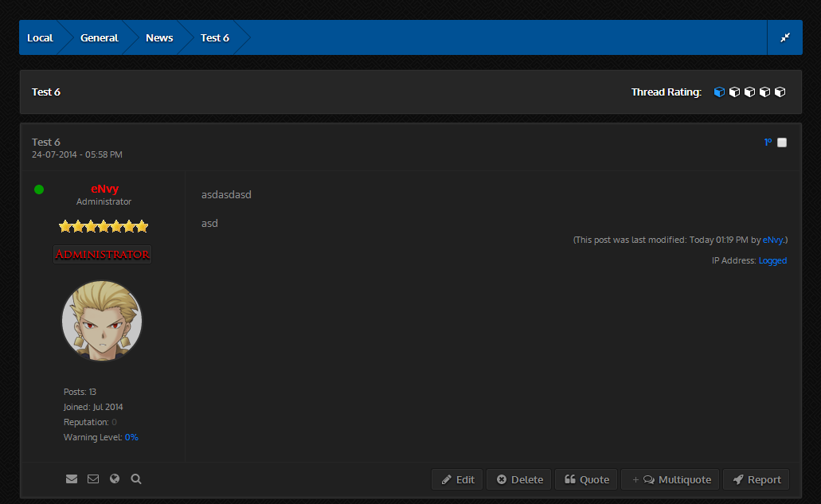Viewport: 821px width, 504px height.
Task: Toggle Multiquote for this post
Action: tap(670, 479)
